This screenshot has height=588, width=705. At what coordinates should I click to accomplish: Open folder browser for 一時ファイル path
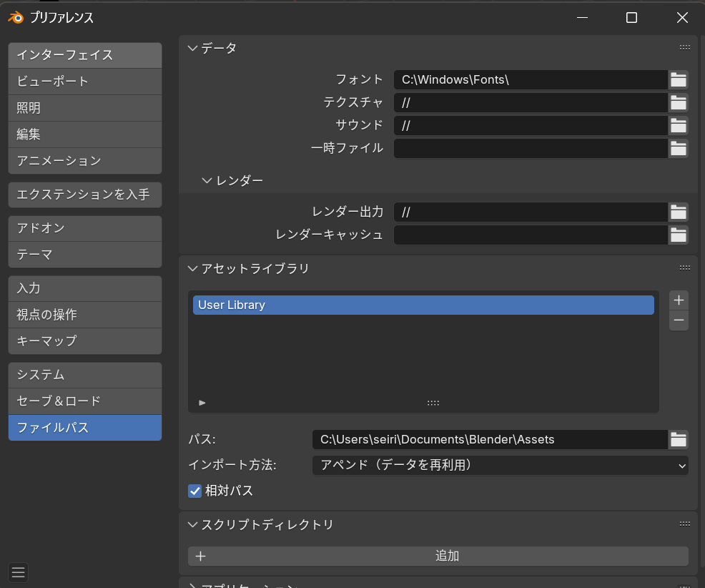[678, 149]
